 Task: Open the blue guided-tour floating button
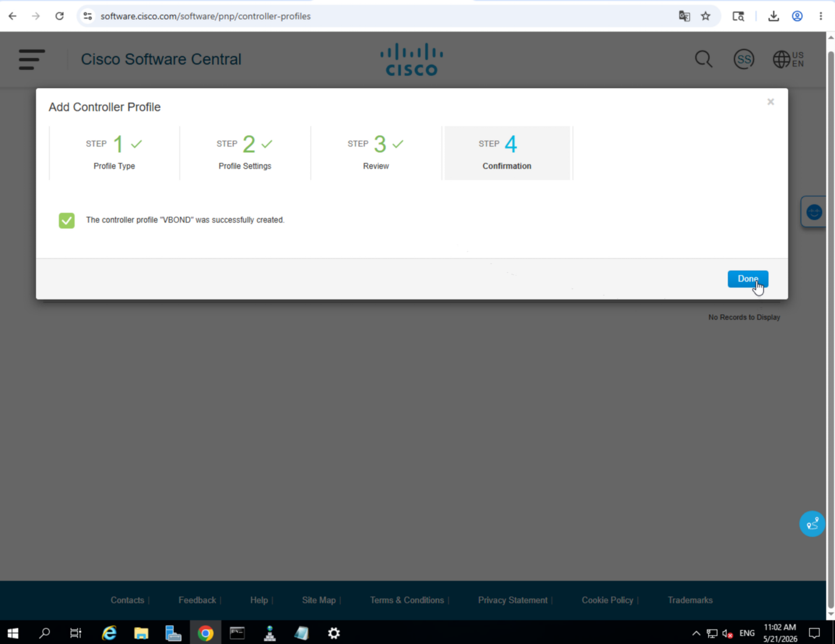(812, 524)
